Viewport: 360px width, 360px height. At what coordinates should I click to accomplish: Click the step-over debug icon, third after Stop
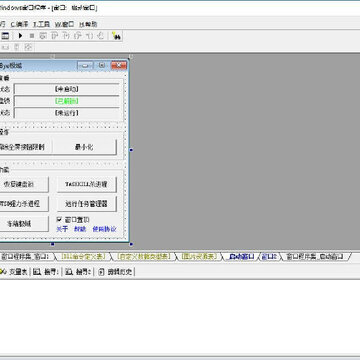click(x=66, y=36)
